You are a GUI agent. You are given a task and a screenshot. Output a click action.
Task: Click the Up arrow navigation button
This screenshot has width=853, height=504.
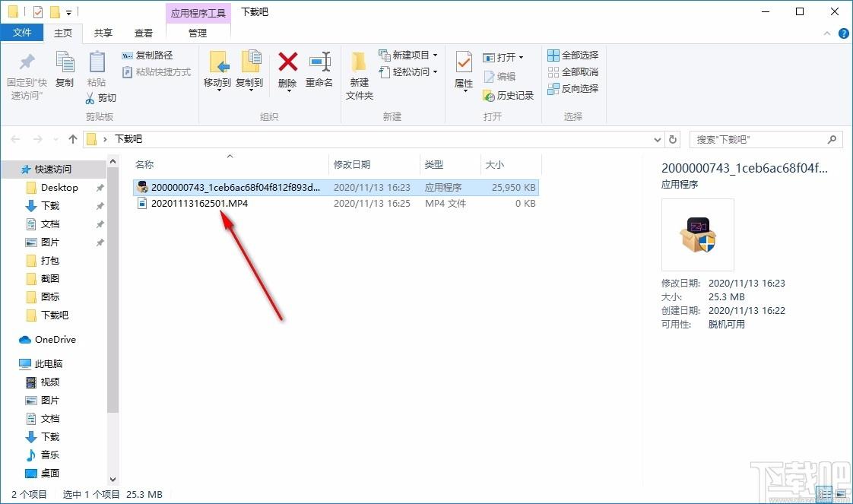tap(73, 139)
